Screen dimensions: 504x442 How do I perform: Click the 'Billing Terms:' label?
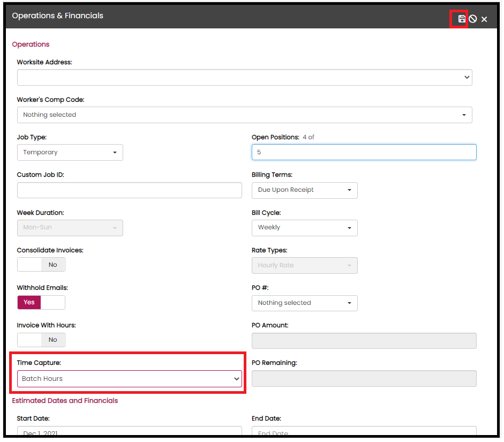[272, 175]
